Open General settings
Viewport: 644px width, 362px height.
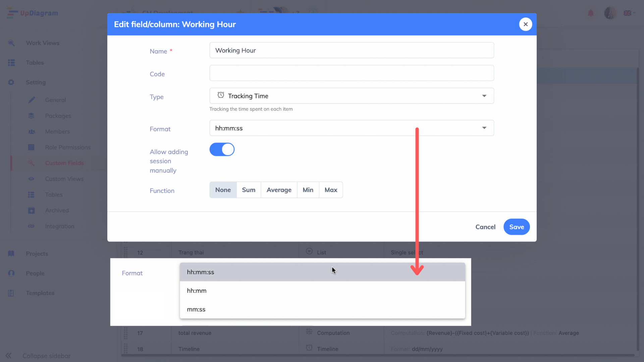(x=56, y=100)
